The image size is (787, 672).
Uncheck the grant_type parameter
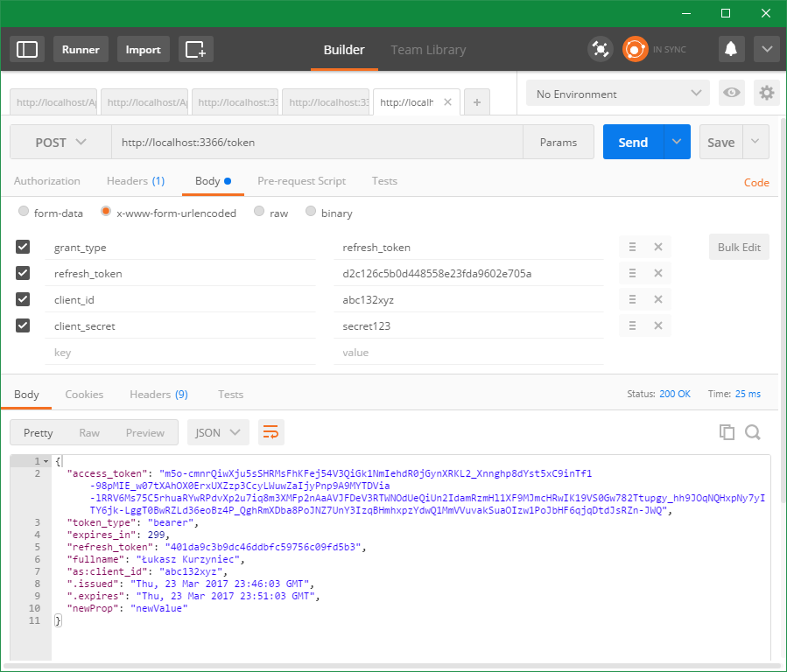pyautogui.click(x=23, y=247)
